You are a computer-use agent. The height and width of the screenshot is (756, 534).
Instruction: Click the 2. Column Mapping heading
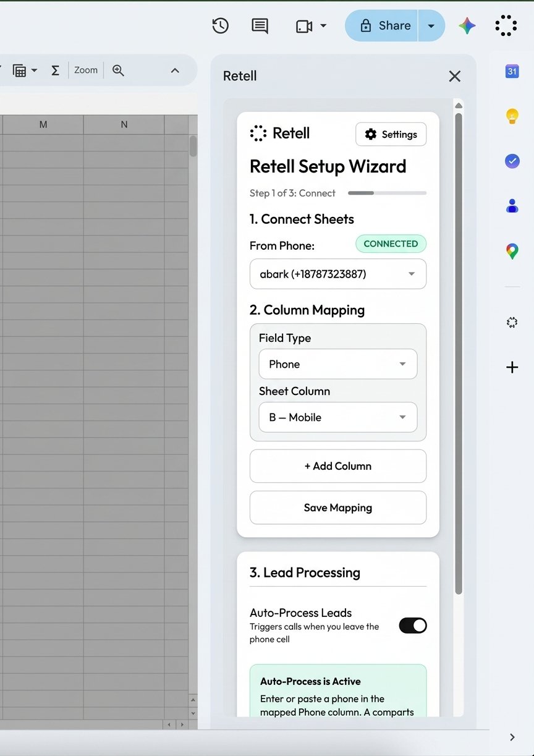[307, 310]
